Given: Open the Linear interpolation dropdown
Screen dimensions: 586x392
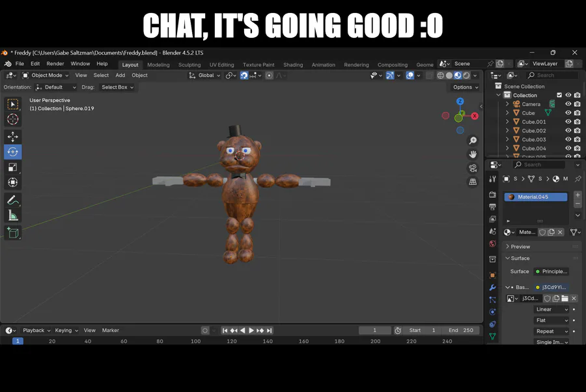Looking at the screenshot, I should click(x=551, y=309).
